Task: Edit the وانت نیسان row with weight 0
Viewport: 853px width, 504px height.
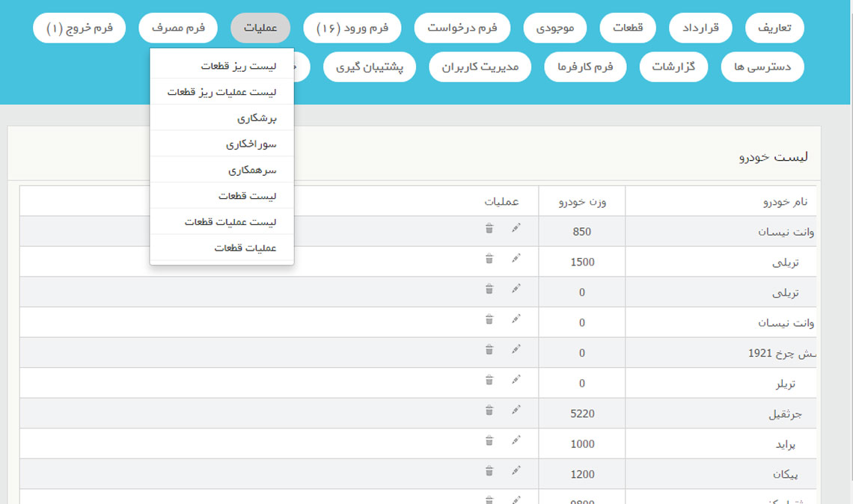Action: pos(516,320)
